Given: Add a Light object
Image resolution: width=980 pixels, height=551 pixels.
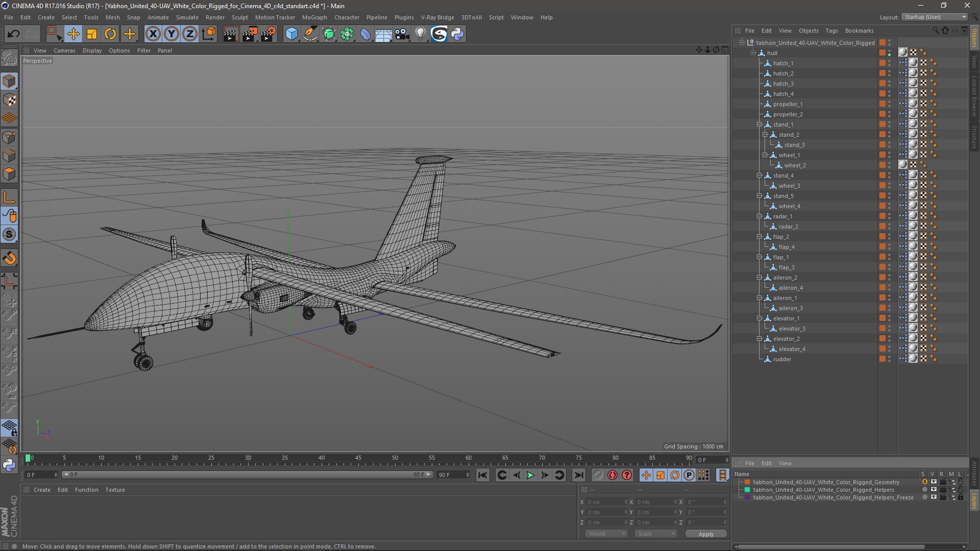Looking at the screenshot, I should tap(420, 34).
